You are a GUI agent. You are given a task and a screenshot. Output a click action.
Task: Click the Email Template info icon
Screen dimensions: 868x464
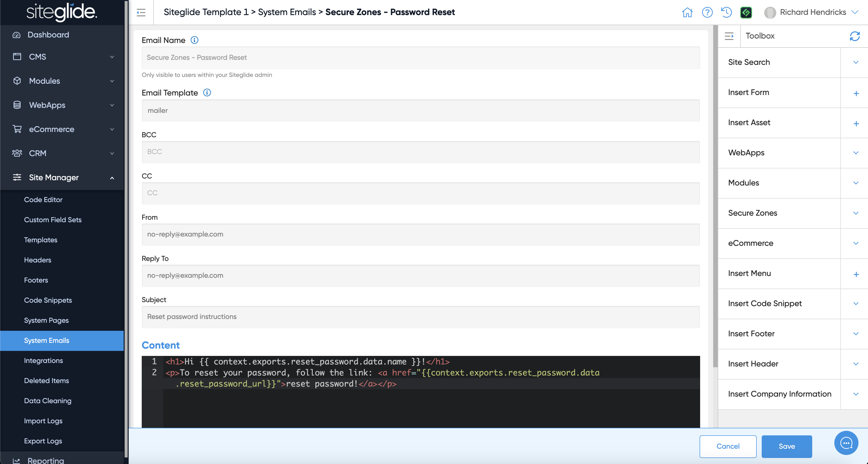(x=207, y=93)
